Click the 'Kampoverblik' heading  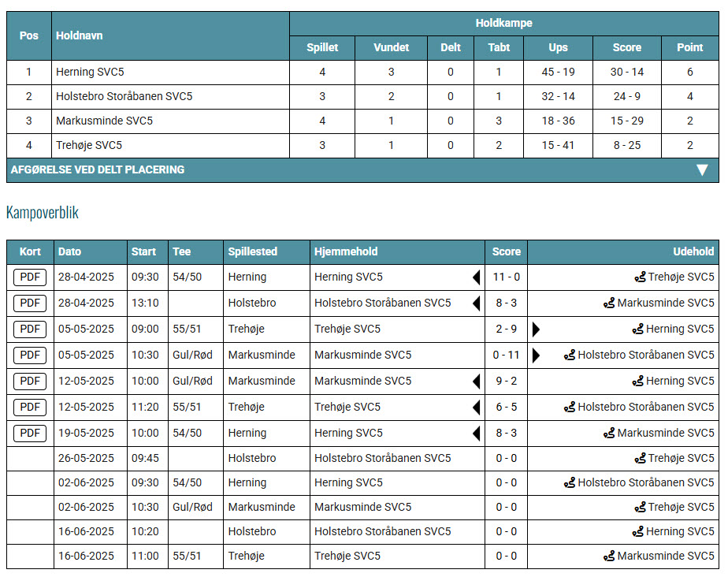[x=43, y=213]
